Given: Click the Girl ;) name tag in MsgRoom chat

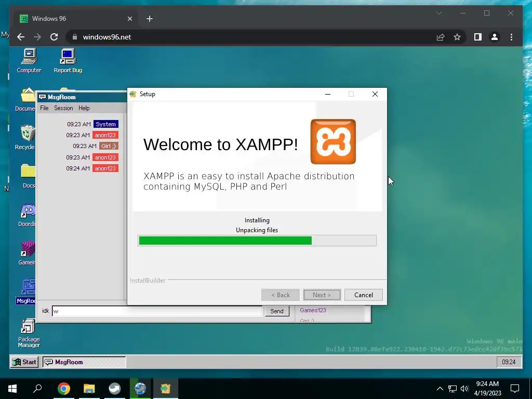Looking at the screenshot, I should click(109, 146).
